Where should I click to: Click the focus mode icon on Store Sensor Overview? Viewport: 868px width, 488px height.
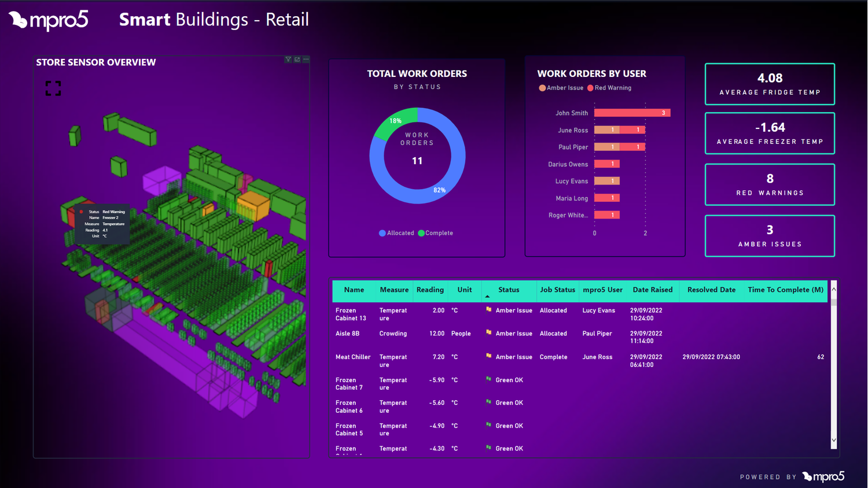click(x=297, y=59)
